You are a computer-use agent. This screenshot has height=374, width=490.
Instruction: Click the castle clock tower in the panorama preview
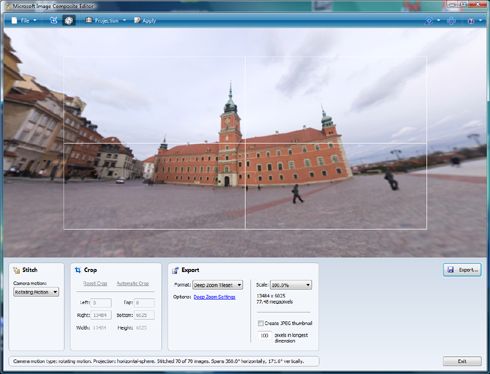[230, 133]
